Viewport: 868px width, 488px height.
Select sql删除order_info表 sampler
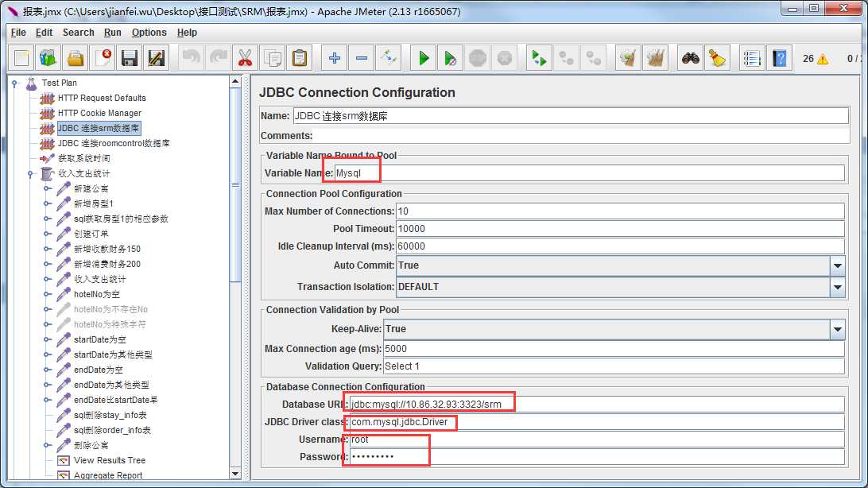pos(112,430)
